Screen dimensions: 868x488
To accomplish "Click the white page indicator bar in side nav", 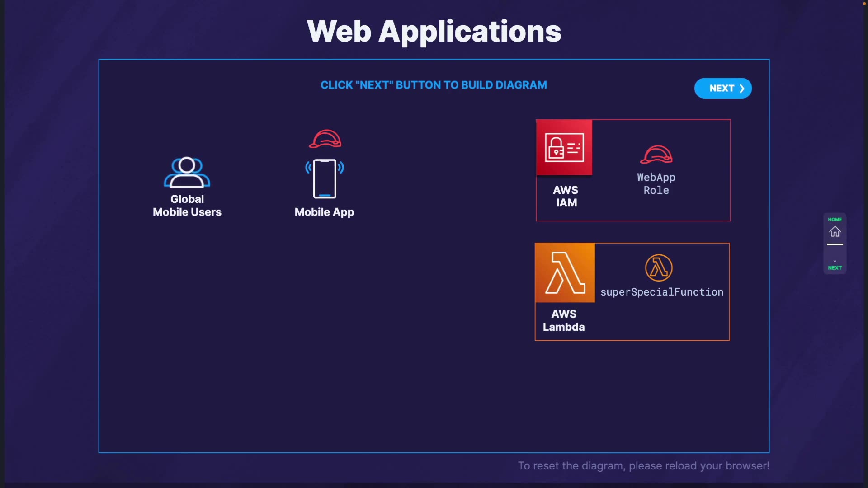I will [835, 244].
